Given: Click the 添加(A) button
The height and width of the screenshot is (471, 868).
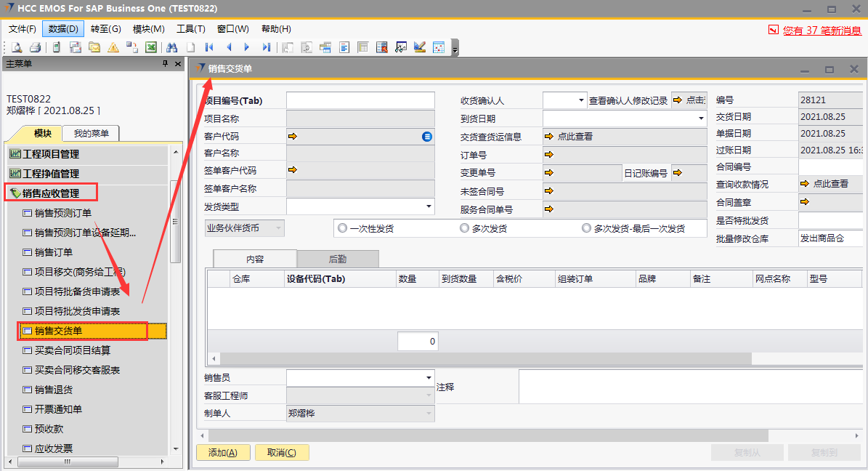Looking at the screenshot, I should pos(223,453).
